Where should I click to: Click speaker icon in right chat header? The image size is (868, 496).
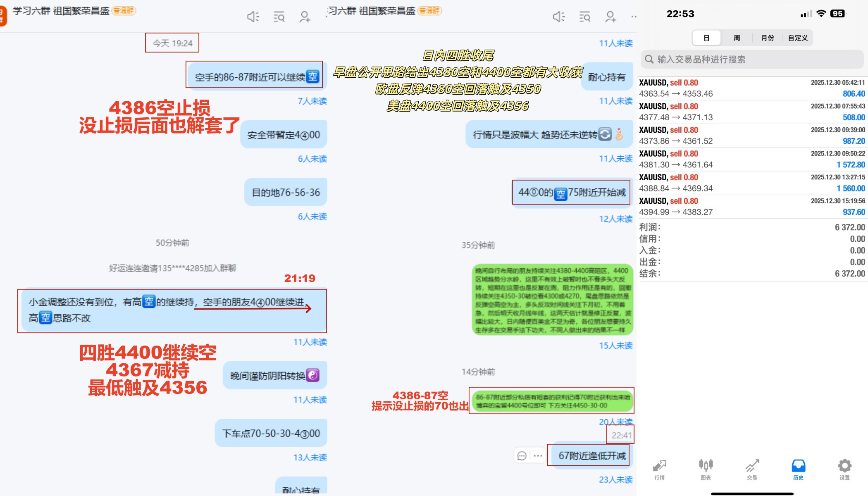tap(559, 17)
